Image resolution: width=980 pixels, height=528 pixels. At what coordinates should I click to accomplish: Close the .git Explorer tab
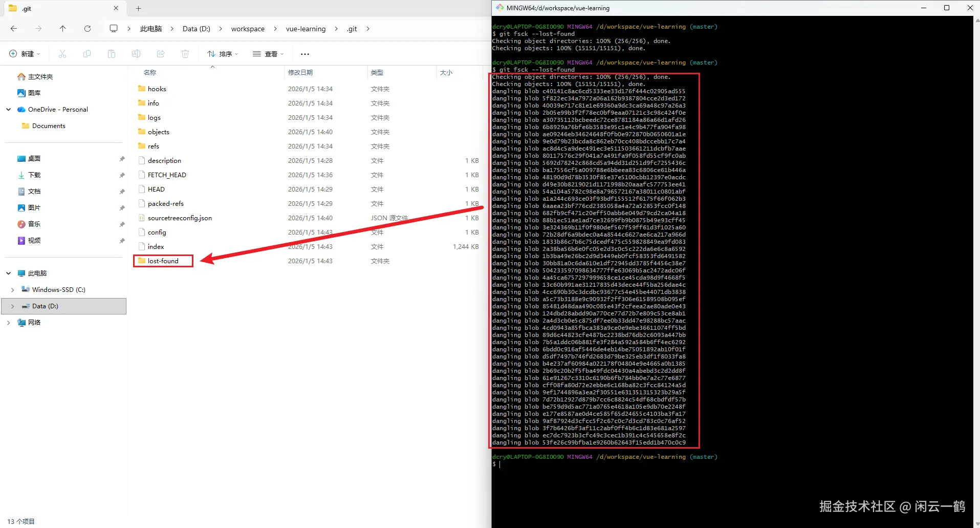(116, 8)
